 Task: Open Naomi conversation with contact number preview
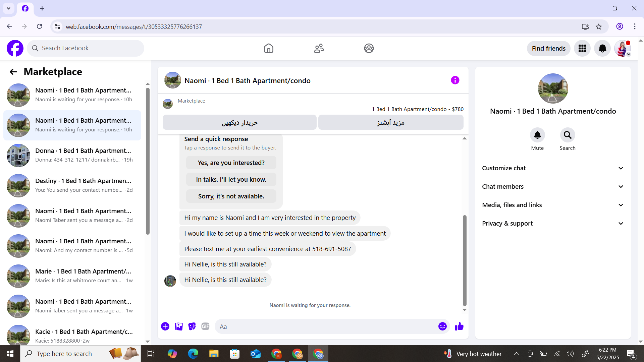72,246
